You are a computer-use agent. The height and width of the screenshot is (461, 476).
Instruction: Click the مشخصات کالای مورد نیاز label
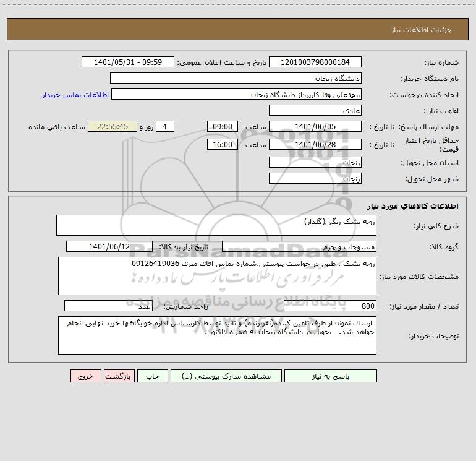pyautogui.click(x=419, y=277)
